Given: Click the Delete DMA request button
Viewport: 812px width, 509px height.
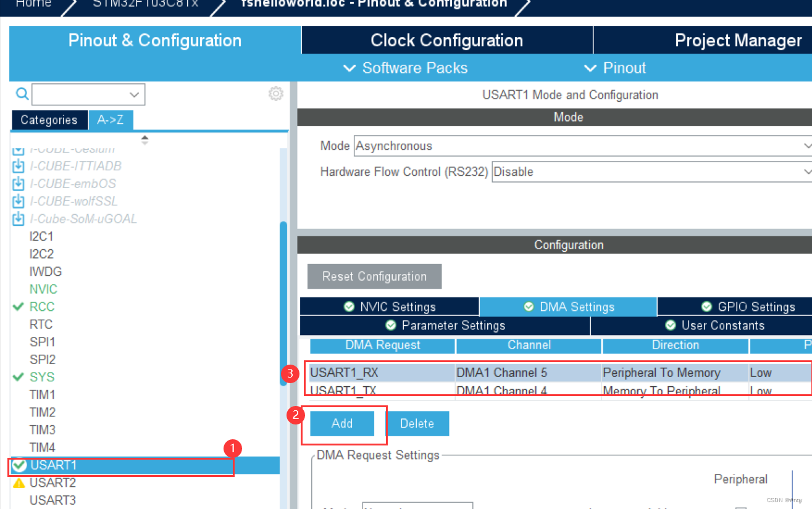Looking at the screenshot, I should pyautogui.click(x=417, y=423).
